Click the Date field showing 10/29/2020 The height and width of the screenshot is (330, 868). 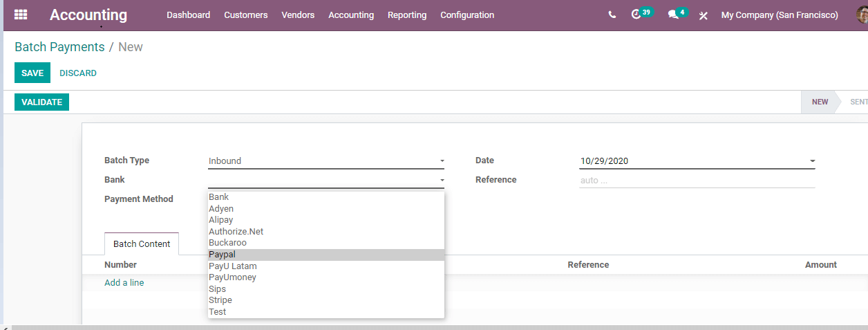[x=697, y=161]
